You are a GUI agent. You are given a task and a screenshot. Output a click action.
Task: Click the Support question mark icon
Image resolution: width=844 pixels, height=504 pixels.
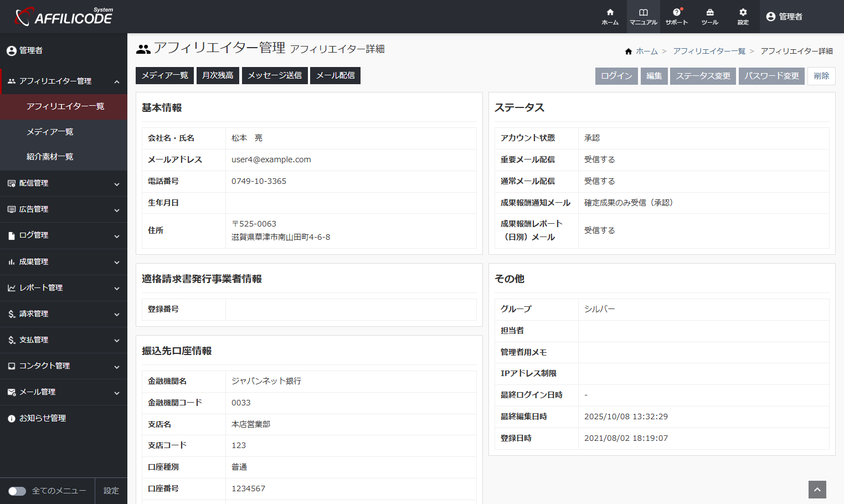[676, 13]
